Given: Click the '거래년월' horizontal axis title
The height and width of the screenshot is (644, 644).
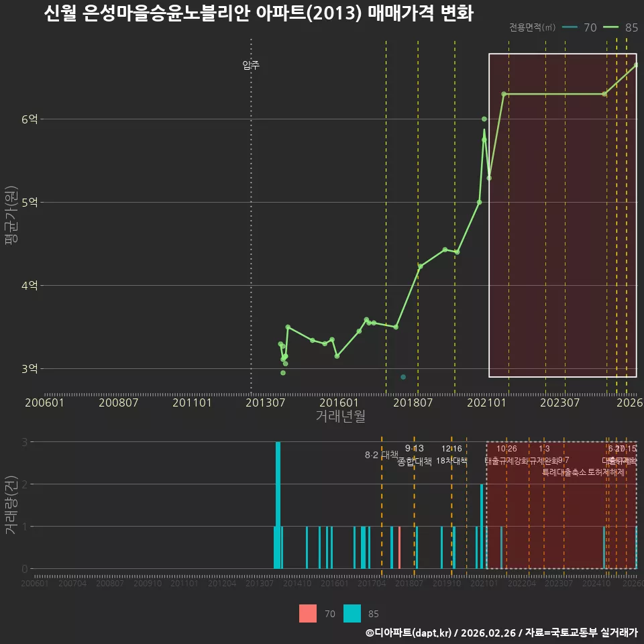Looking at the screenshot, I should [x=341, y=416].
